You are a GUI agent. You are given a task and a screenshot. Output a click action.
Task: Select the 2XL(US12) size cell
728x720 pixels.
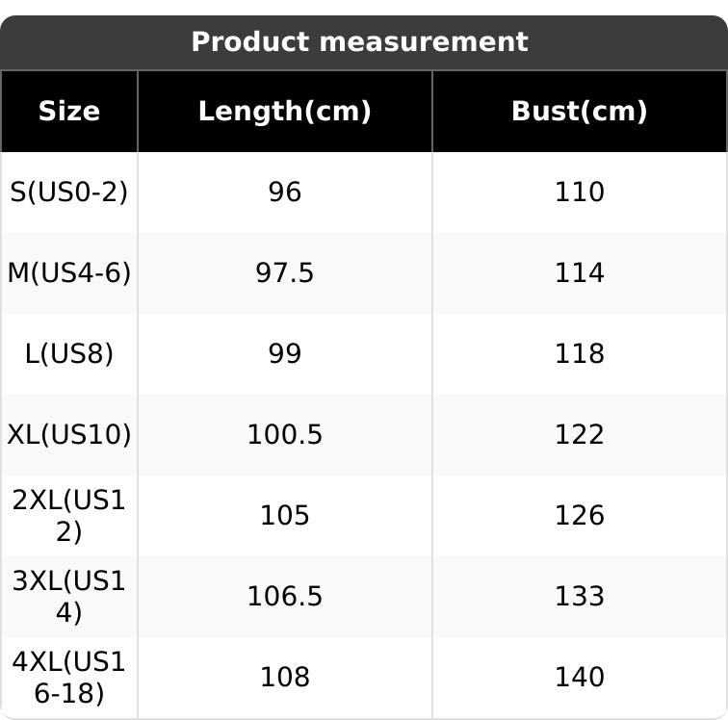(x=68, y=516)
